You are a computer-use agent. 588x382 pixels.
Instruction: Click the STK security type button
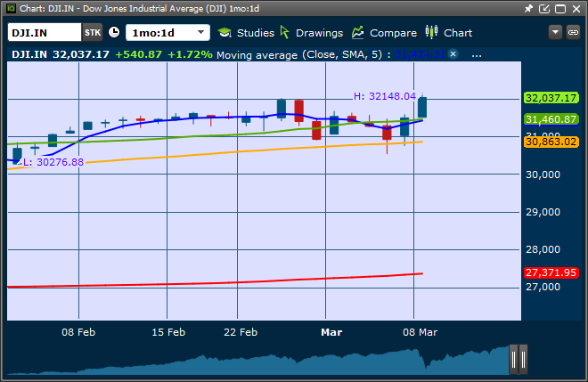tap(93, 33)
